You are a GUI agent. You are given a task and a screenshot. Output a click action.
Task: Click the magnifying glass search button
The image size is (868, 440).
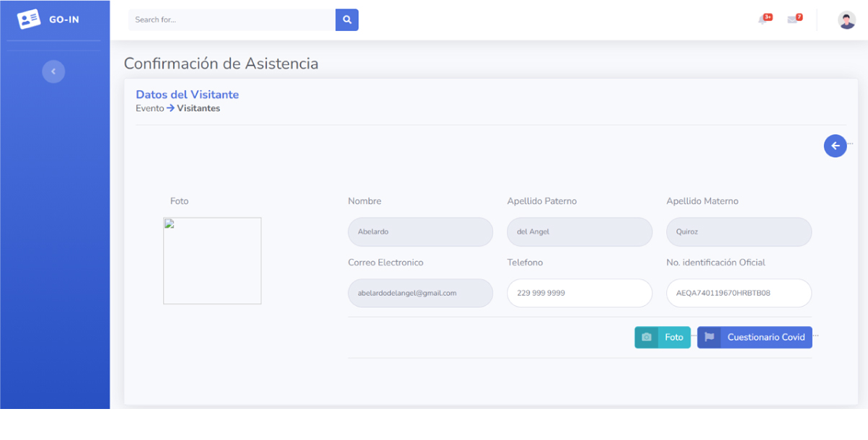pos(347,19)
